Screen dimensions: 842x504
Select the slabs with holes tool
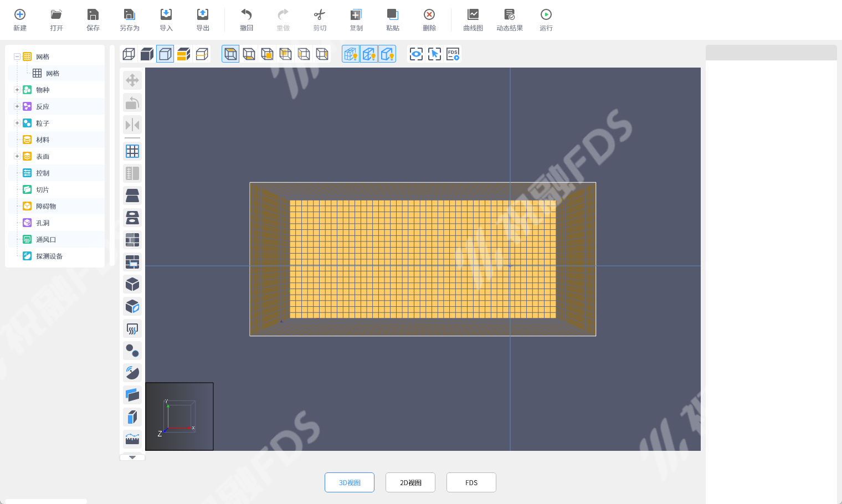(132, 218)
